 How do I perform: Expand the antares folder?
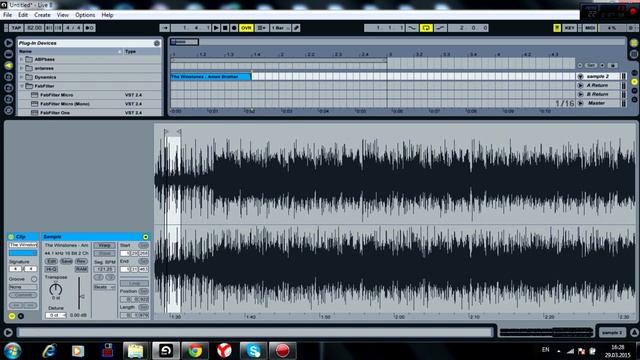pos(21,68)
